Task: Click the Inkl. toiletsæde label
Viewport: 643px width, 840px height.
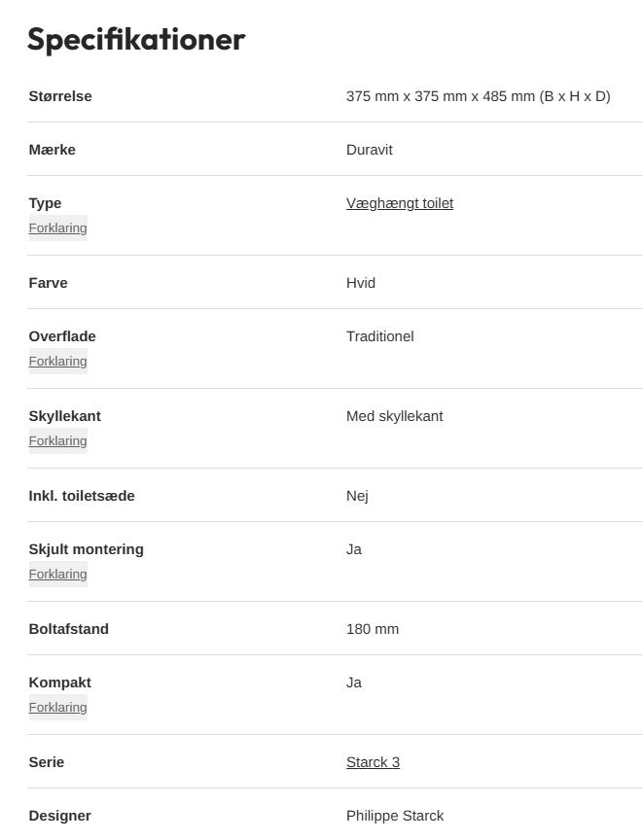Action: 82,496
